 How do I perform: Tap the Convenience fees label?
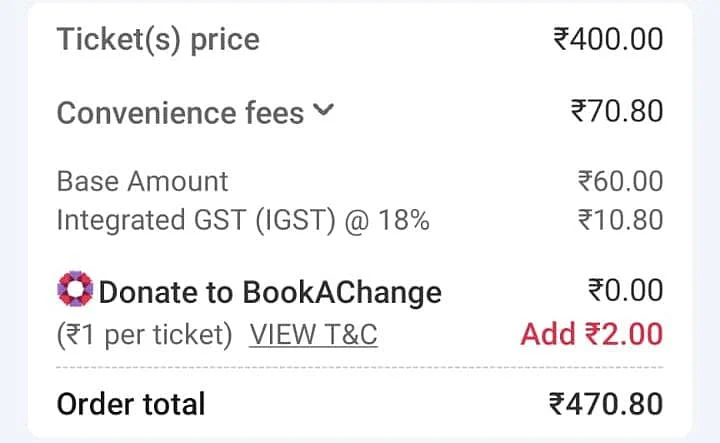click(180, 113)
